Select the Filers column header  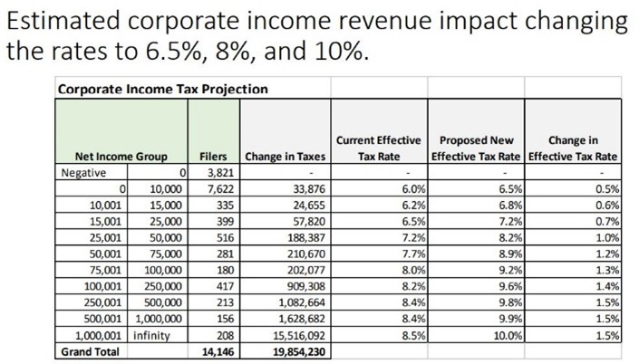pyautogui.click(x=214, y=131)
